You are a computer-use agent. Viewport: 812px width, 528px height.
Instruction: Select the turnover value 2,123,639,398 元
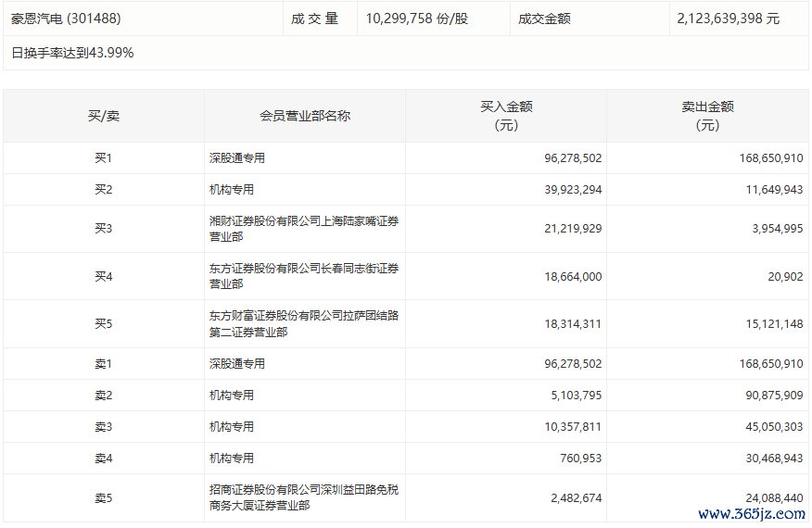click(728, 19)
